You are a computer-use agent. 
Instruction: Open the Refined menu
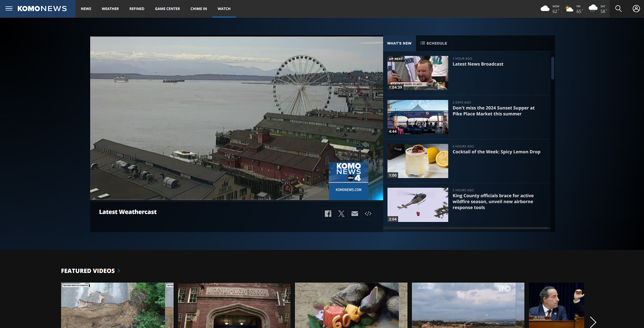point(137,9)
